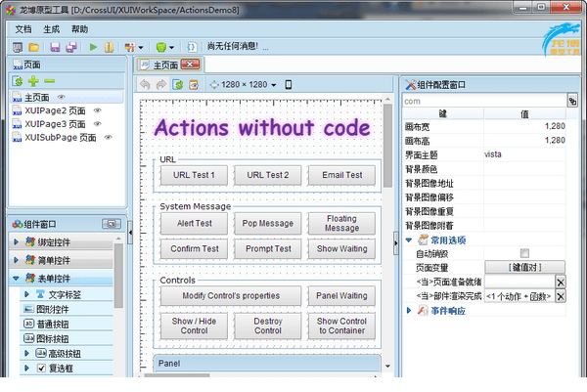Click the Alert Test button
Screen dimensions: 587x392
[x=194, y=223]
